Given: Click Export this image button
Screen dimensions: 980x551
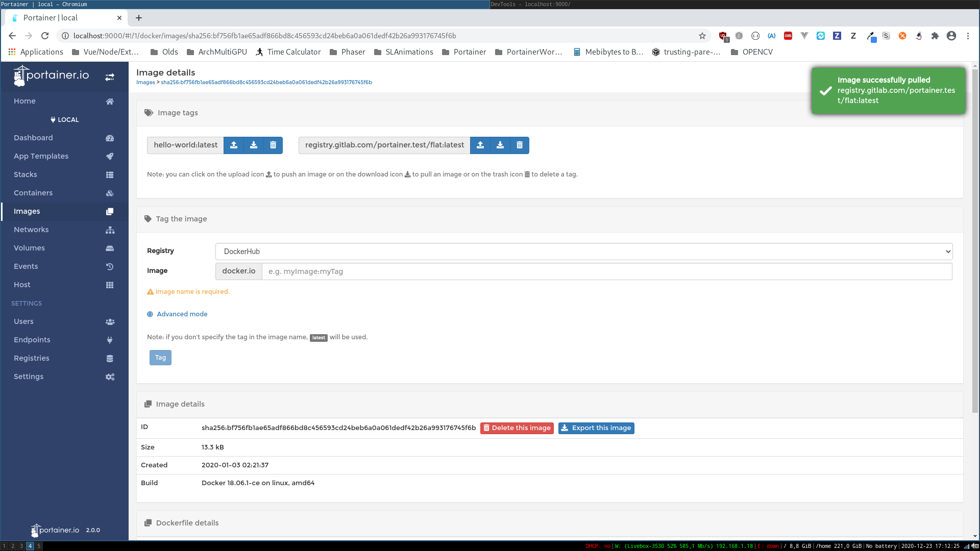Looking at the screenshot, I should [x=596, y=428].
